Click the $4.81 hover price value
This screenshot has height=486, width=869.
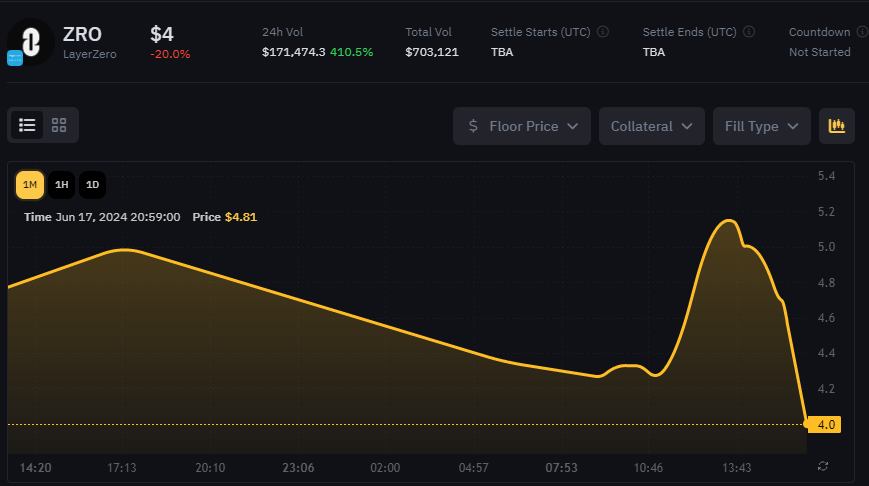tap(241, 217)
